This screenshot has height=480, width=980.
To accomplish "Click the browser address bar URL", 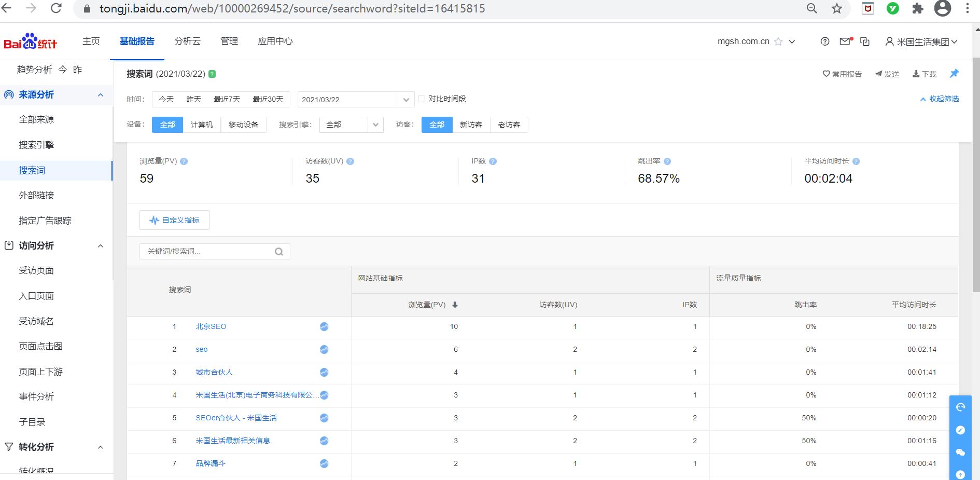I will tap(292, 8).
